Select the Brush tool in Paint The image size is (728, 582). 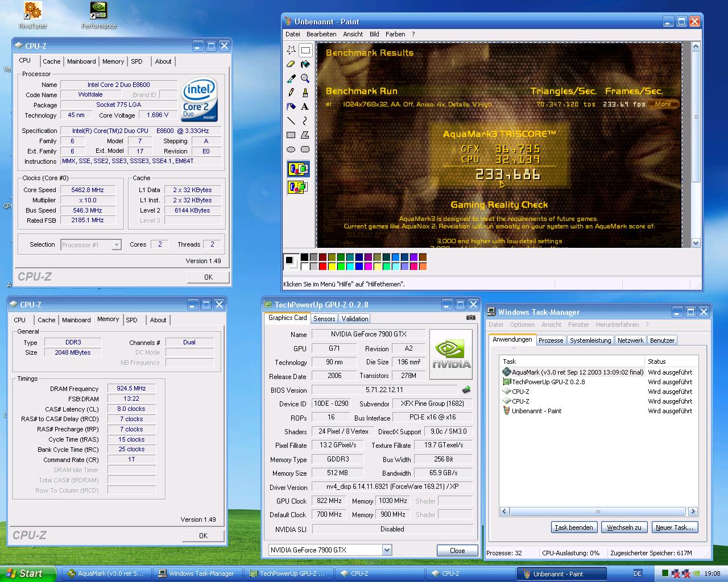pos(305,92)
